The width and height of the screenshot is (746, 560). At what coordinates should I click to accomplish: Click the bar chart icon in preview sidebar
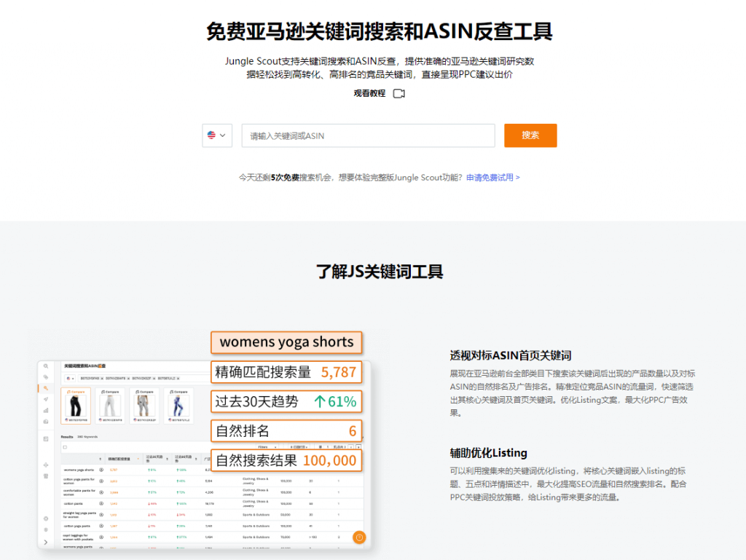click(46, 410)
